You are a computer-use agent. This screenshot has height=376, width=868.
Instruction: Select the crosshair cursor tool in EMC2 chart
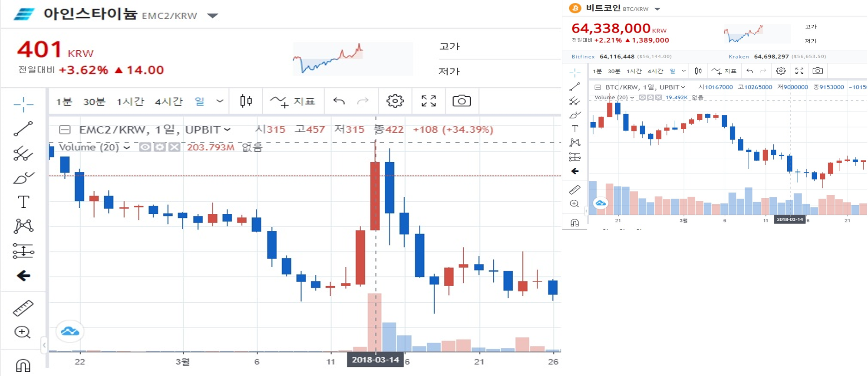click(x=23, y=104)
